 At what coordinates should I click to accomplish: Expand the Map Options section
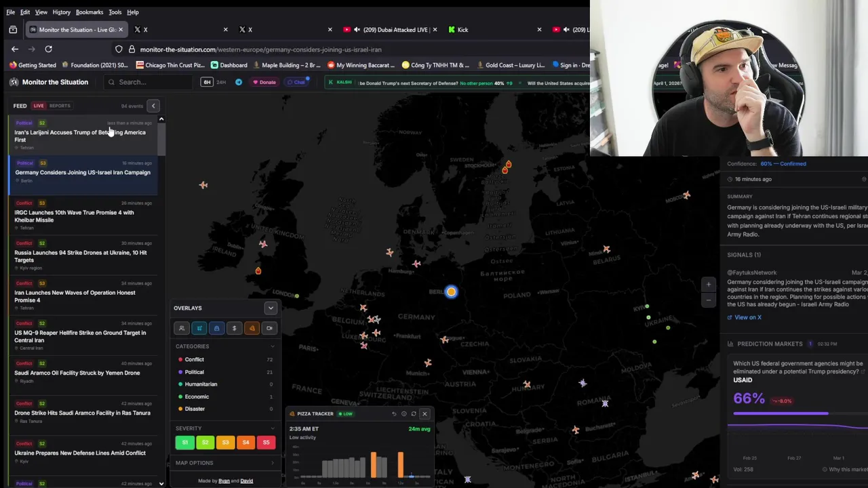coord(273,463)
